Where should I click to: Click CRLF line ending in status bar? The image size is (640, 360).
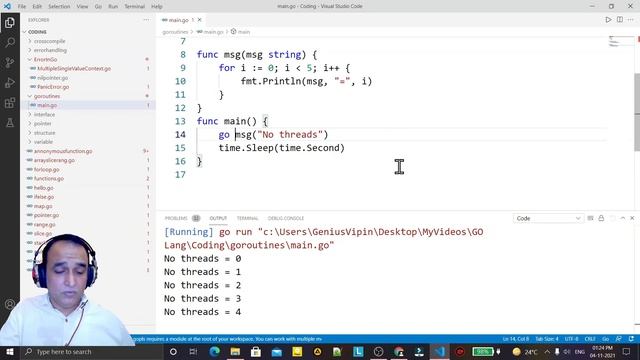click(x=590, y=339)
